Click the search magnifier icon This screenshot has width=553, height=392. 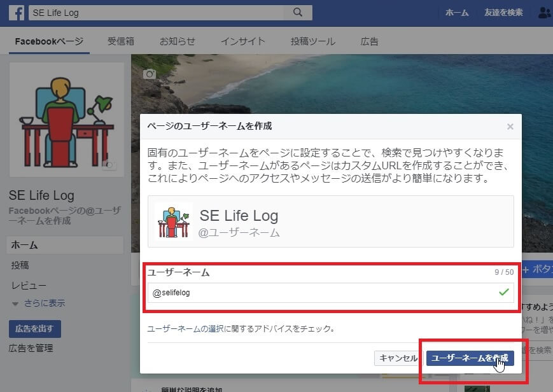pyautogui.click(x=297, y=13)
